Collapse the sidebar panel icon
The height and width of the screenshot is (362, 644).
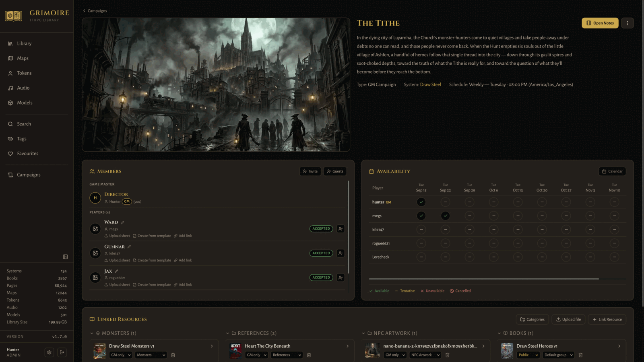pos(65,257)
